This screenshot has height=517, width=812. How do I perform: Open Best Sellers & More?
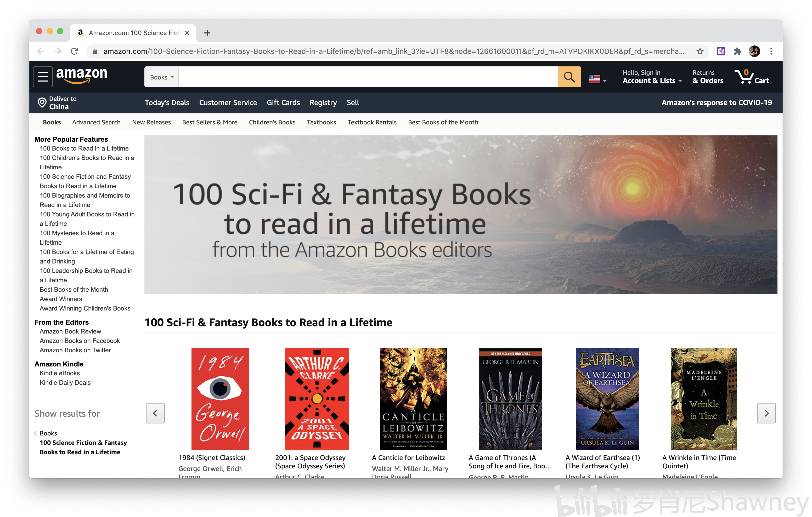(x=210, y=122)
